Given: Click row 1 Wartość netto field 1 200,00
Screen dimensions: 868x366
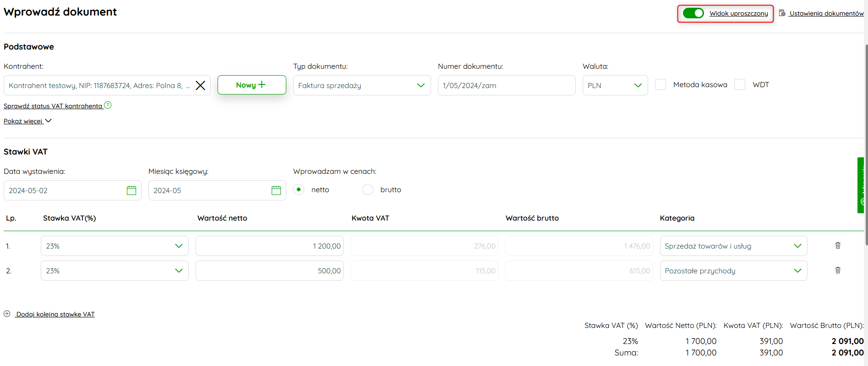Looking at the screenshot, I should [269, 246].
